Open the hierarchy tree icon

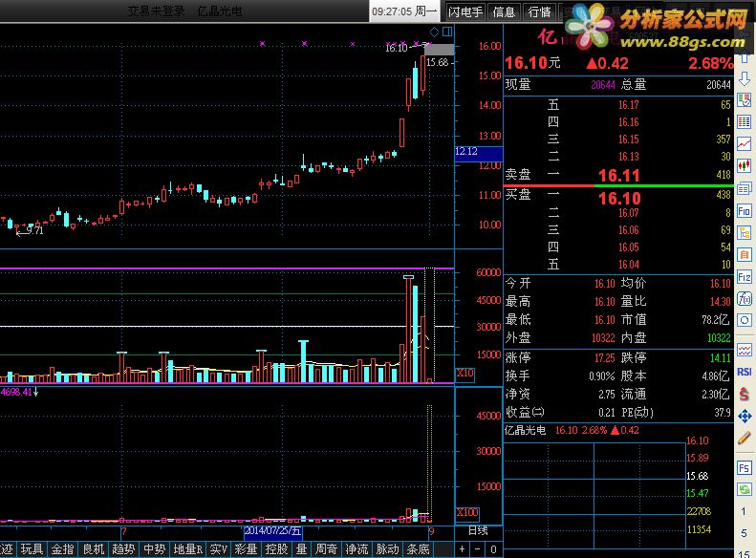click(745, 233)
